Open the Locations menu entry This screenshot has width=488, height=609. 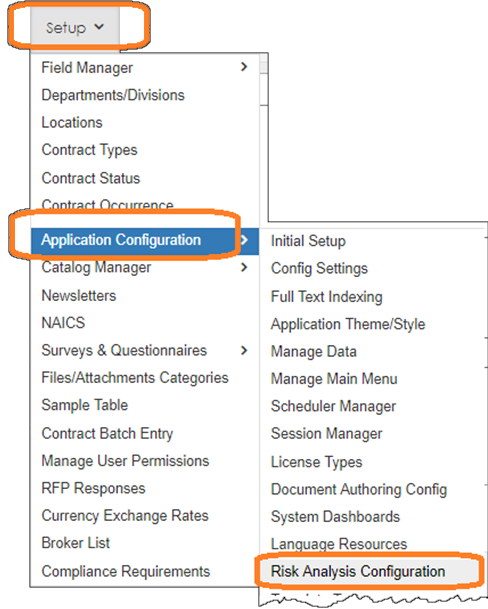click(x=72, y=123)
